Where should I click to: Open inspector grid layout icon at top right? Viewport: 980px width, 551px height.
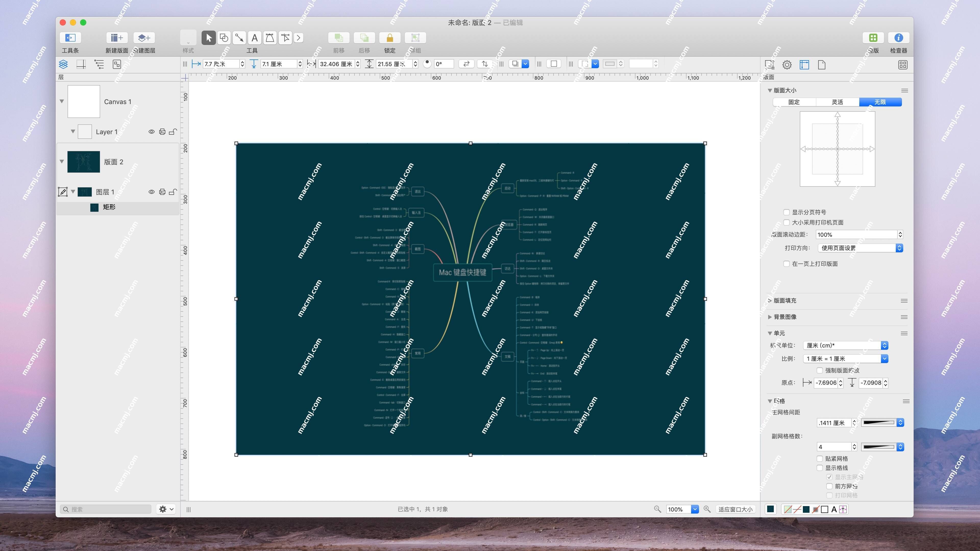pos(903,65)
